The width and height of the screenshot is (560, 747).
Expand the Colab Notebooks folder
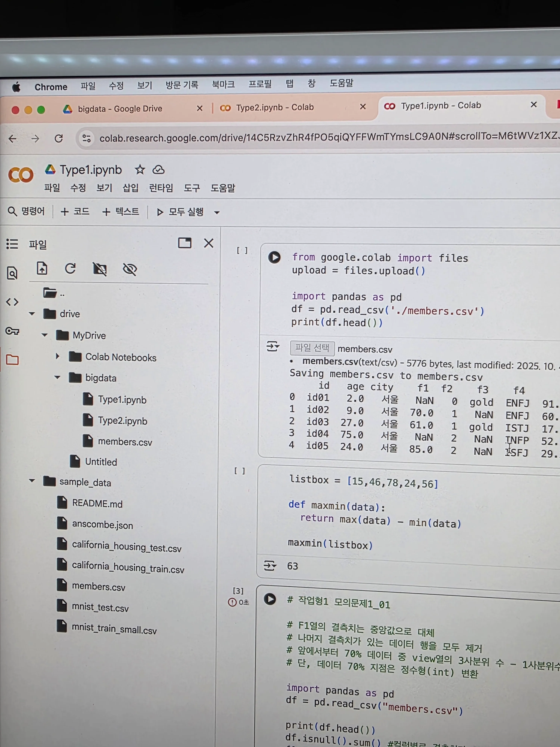[x=57, y=356]
